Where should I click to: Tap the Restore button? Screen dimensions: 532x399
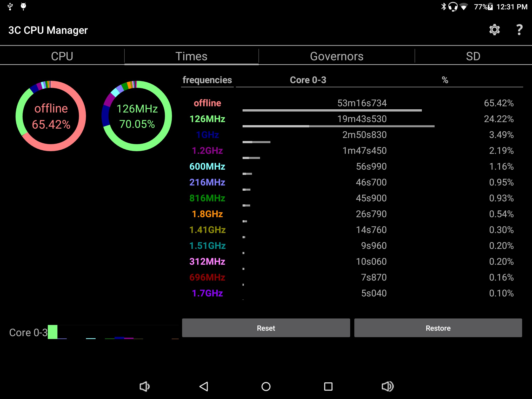point(438,328)
